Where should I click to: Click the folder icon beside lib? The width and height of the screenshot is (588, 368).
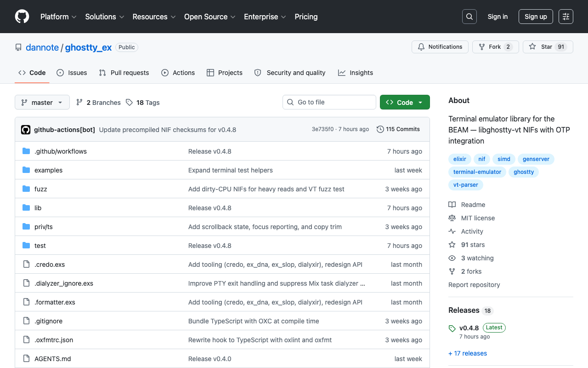[26, 208]
